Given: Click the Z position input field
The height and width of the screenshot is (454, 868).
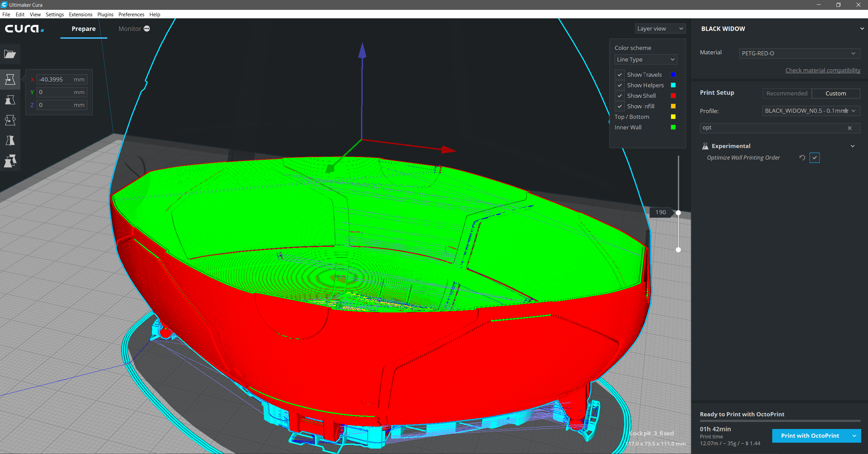Looking at the screenshot, I should click(62, 105).
